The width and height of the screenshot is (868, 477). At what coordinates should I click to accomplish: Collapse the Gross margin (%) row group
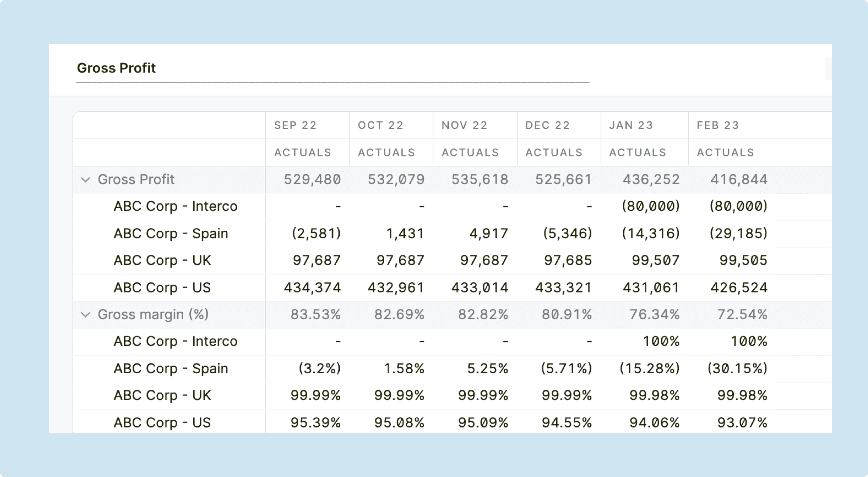click(86, 314)
